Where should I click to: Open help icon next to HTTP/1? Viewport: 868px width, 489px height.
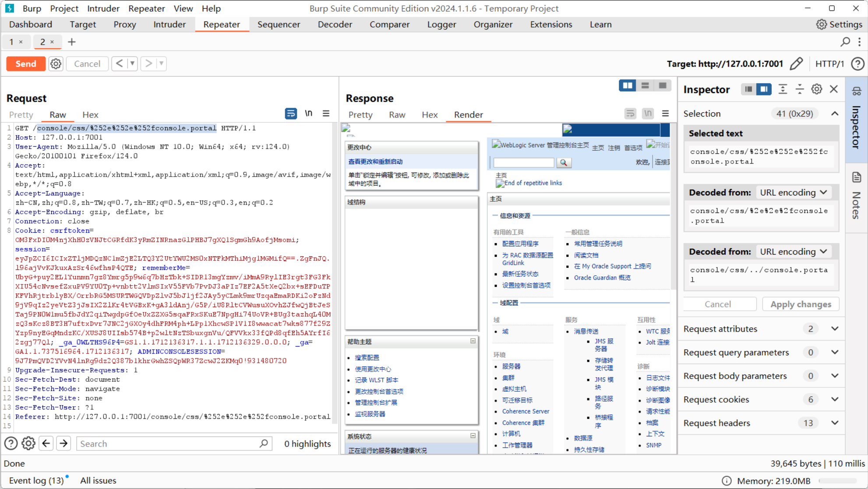pos(857,64)
